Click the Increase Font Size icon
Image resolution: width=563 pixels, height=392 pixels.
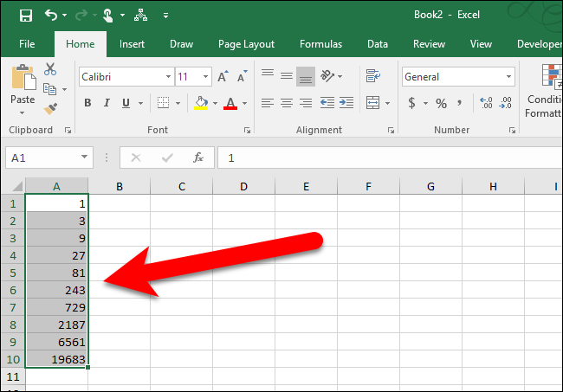click(x=223, y=76)
